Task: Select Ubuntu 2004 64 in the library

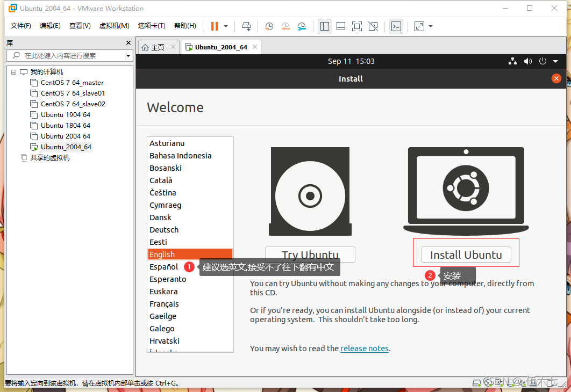Action: click(x=66, y=136)
